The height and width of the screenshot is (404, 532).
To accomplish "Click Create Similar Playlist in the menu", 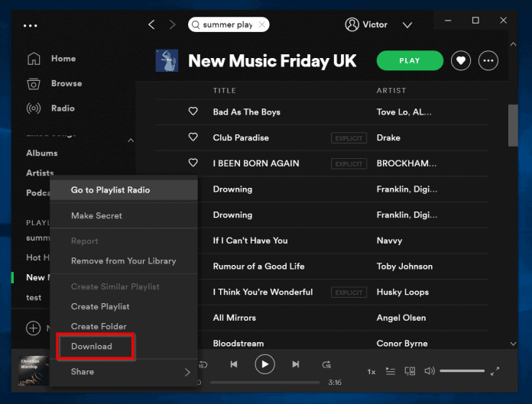I will click(124, 286).
